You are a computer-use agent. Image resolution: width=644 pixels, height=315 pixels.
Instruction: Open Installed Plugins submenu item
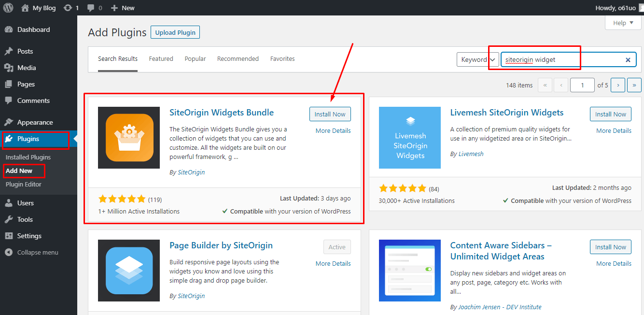click(x=28, y=157)
